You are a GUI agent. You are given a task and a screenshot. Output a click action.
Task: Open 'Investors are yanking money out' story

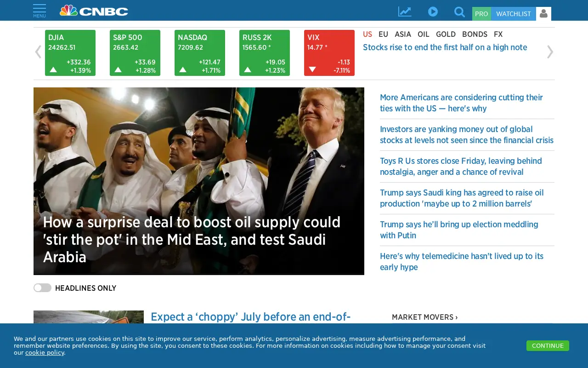467,135
